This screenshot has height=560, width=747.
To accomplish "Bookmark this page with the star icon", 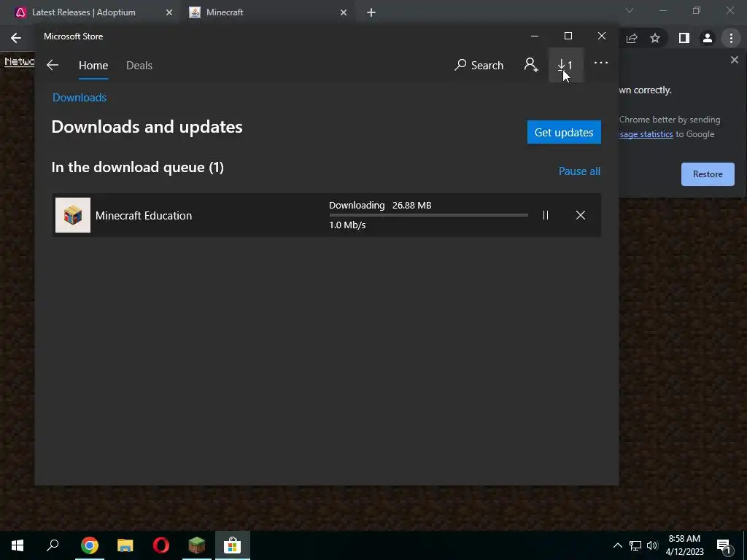I will tap(655, 38).
